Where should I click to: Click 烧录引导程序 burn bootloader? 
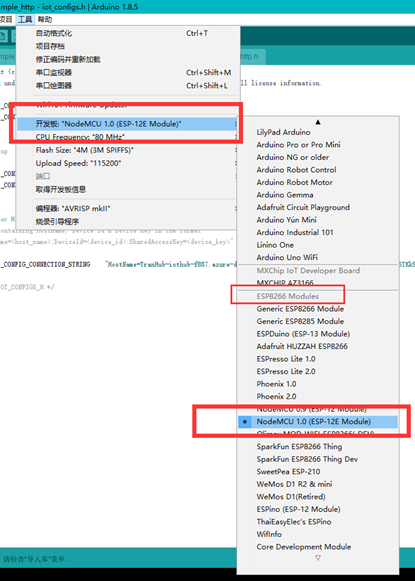point(126,222)
